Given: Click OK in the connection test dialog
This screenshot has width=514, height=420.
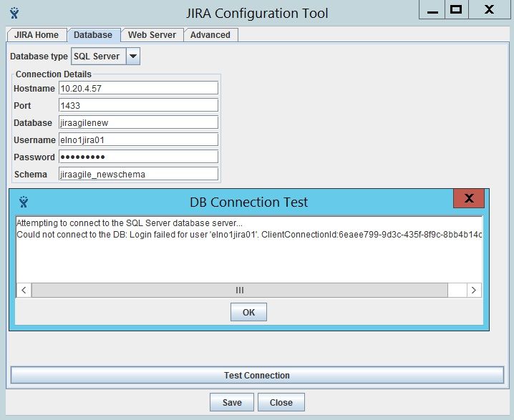Looking at the screenshot, I should [x=248, y=312].
